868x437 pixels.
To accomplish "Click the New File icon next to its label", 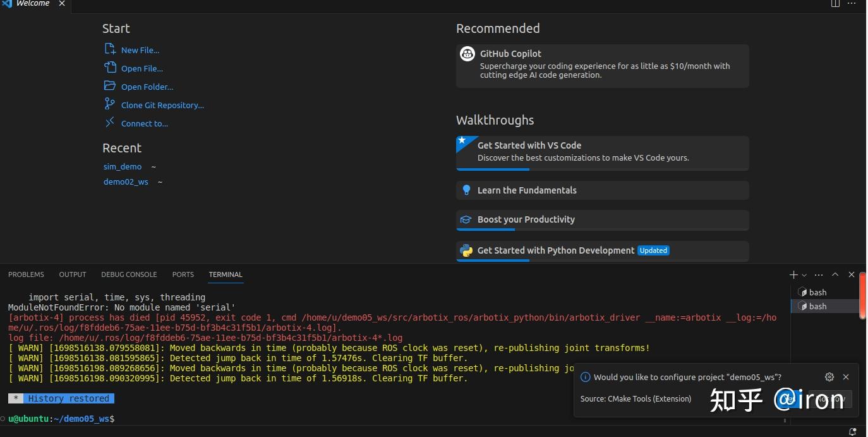I will [109, 49].
